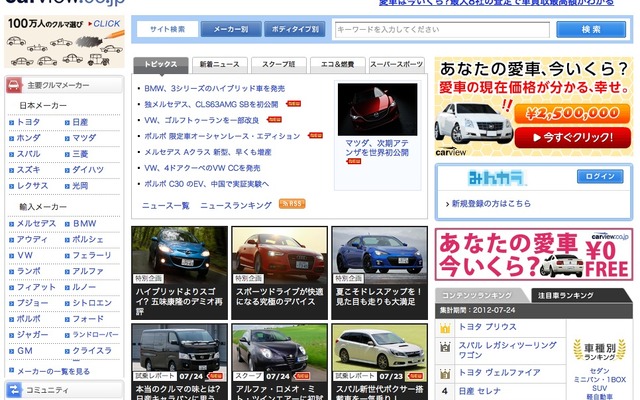Choose the メーカー別 search mode
640x400 pixels.
[x=231, y=29]
